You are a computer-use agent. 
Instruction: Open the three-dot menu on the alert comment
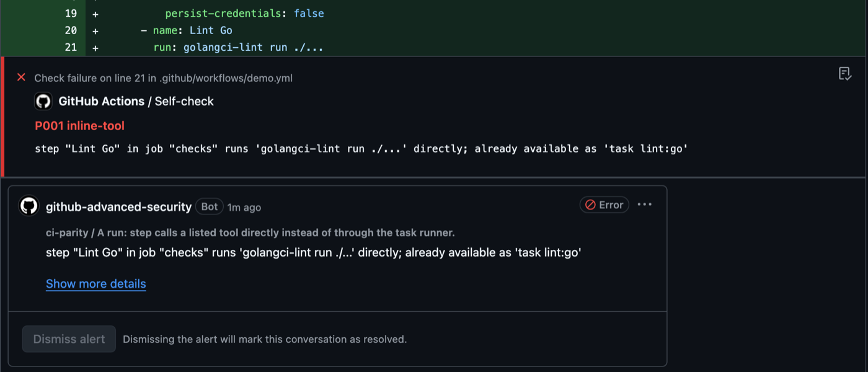[x=645, y=205]
